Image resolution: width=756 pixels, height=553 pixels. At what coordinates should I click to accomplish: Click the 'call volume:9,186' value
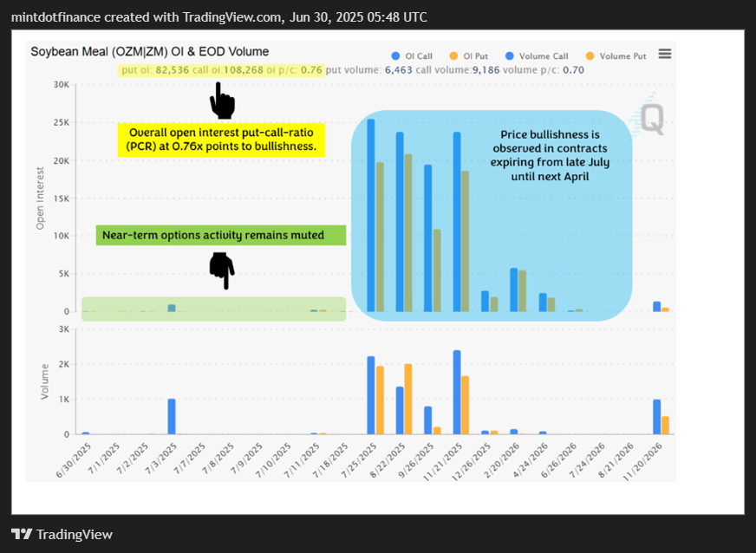pos(458,70)
